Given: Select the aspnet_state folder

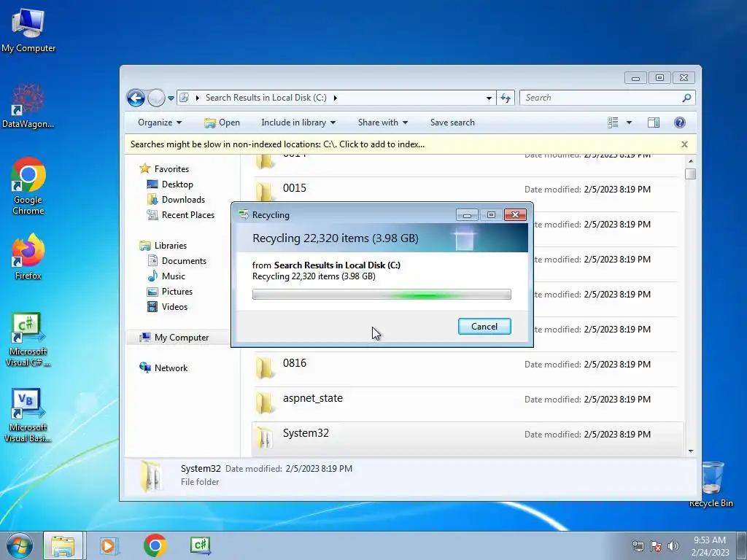Looking at the screenshot, I should 467,404.
